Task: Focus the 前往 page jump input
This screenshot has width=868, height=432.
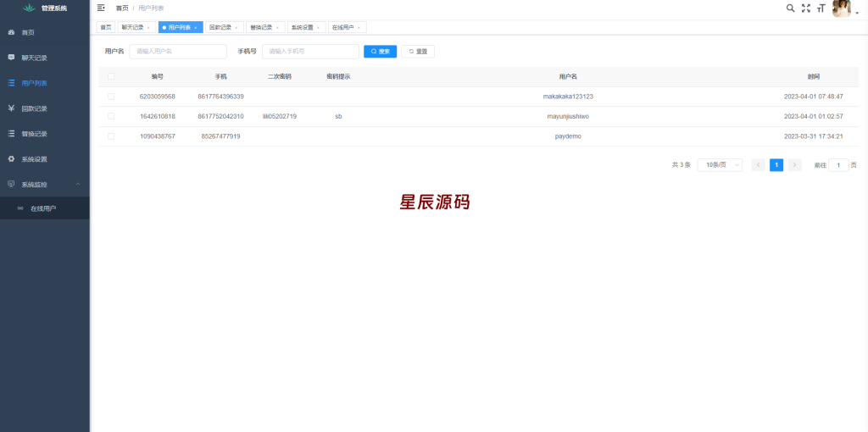Action: click(x=838, y=165)
